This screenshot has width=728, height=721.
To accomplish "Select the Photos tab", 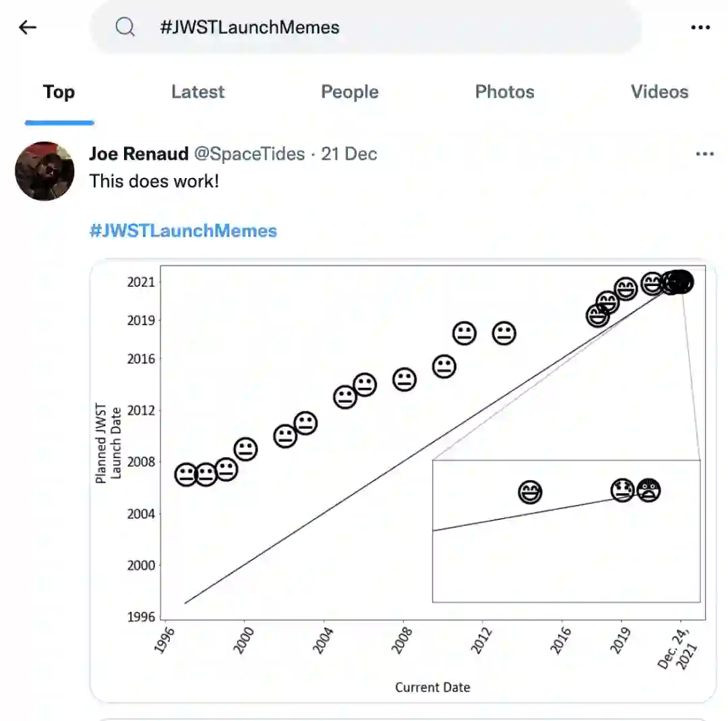I will click(x=504, y=92).
